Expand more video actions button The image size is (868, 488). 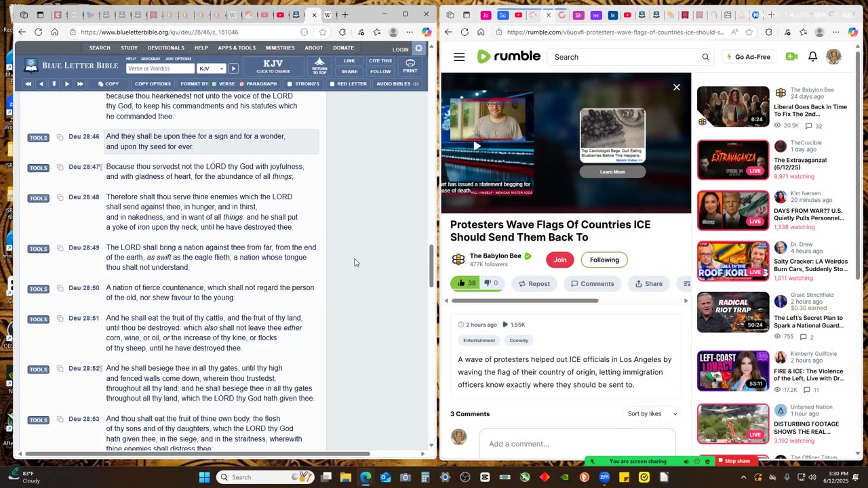686,283
